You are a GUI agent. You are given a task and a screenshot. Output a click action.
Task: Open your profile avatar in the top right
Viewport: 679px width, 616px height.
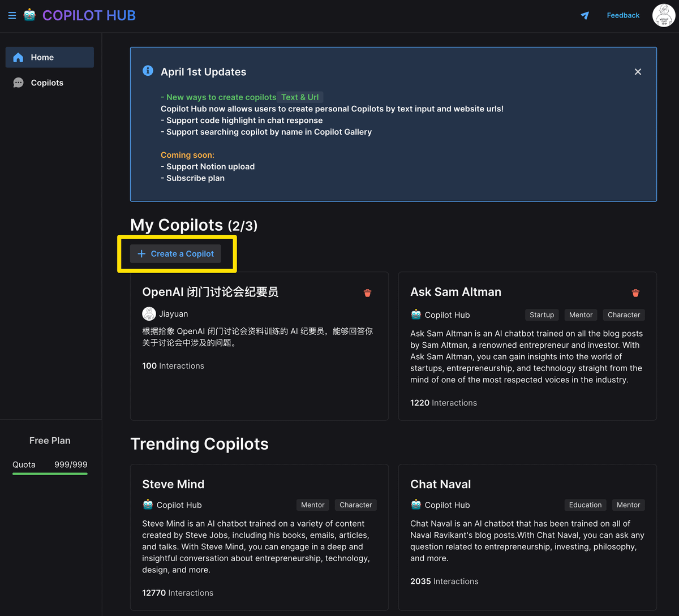[x=663, y=15]
